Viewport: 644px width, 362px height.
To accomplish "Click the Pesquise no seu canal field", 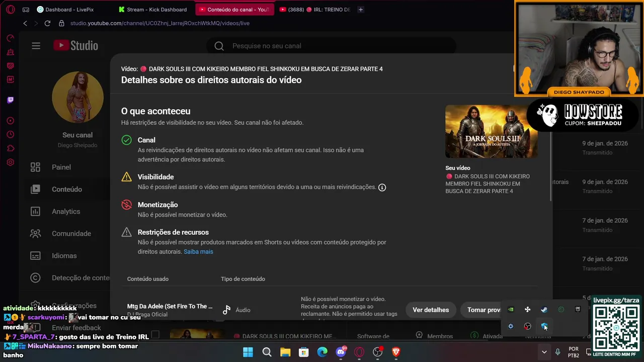I will (x=331, y=46).
